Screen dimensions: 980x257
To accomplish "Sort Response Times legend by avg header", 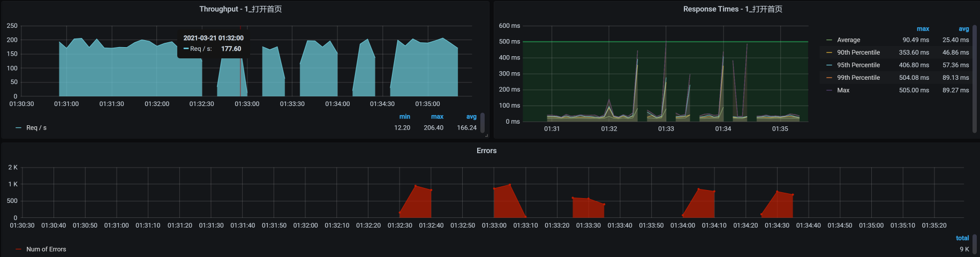I will (963, 29).
